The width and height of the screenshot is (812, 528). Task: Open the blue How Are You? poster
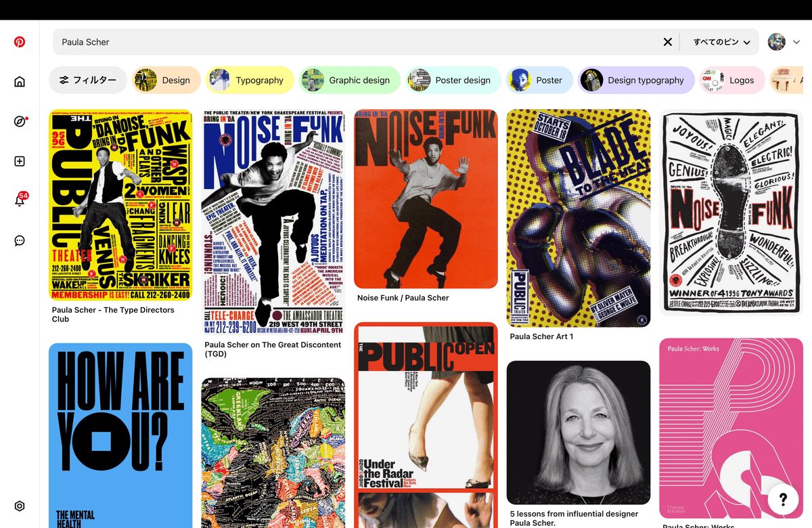(120, 435)
